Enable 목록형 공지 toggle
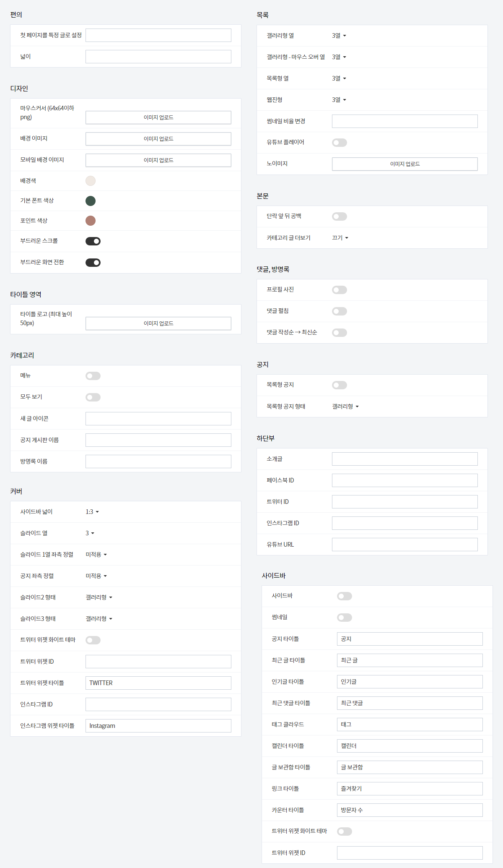Viewport: 503px width, 868px height. [x=340, y=385]
